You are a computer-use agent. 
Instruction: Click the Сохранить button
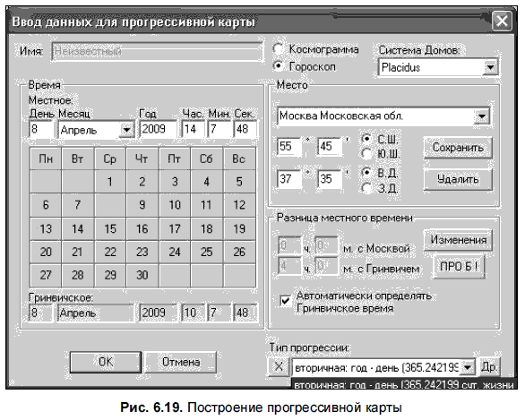pos(458,147)
